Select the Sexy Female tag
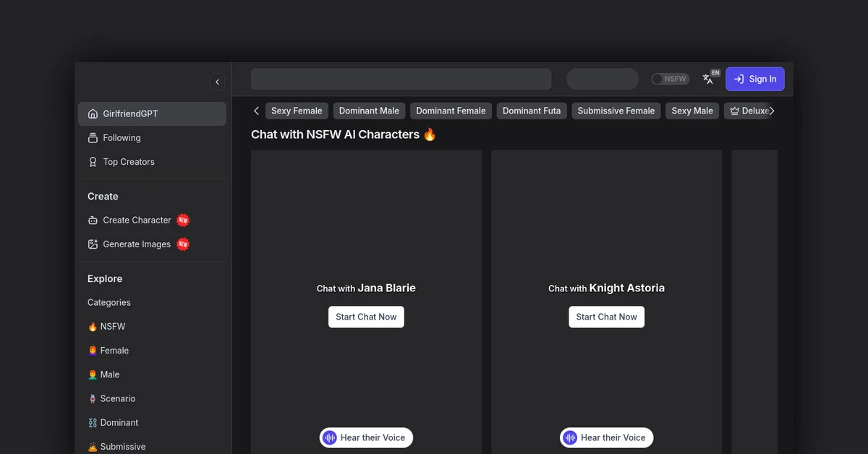This screenshot has width=868, height=454. point(297,111)
